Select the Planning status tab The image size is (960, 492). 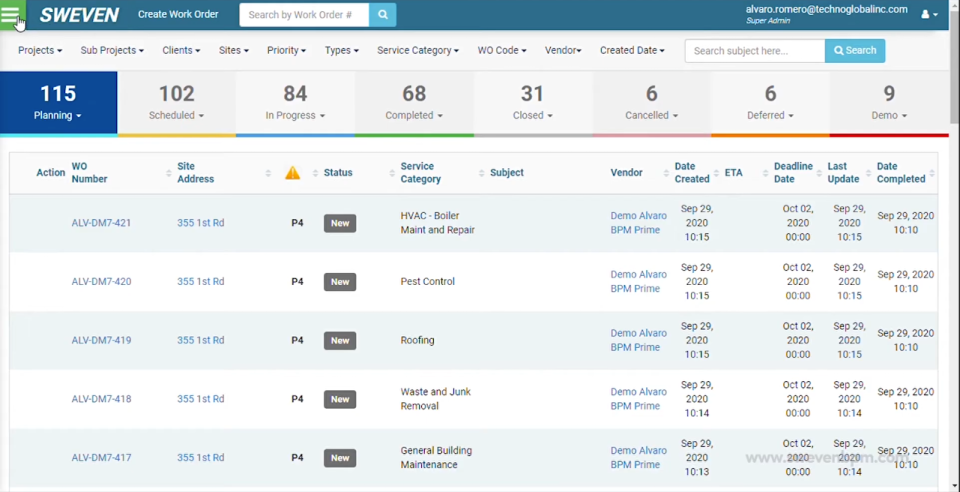[58, 103]
